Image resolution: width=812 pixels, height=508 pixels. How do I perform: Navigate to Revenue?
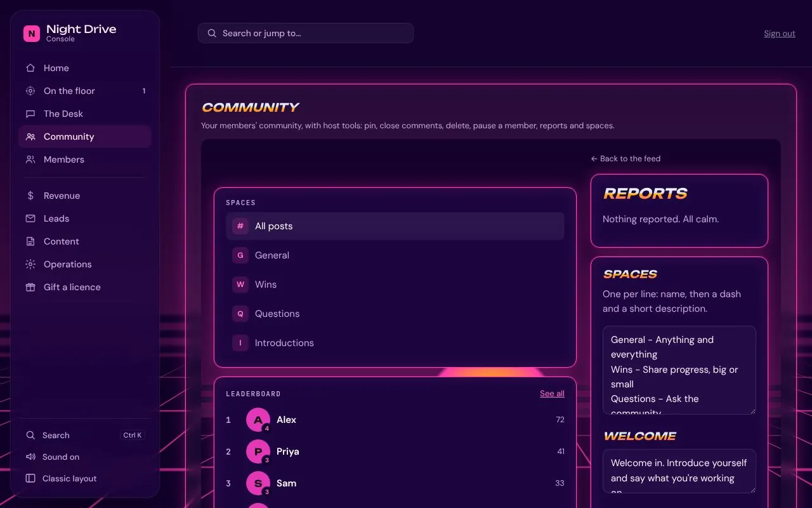click(x=85, y=196)
